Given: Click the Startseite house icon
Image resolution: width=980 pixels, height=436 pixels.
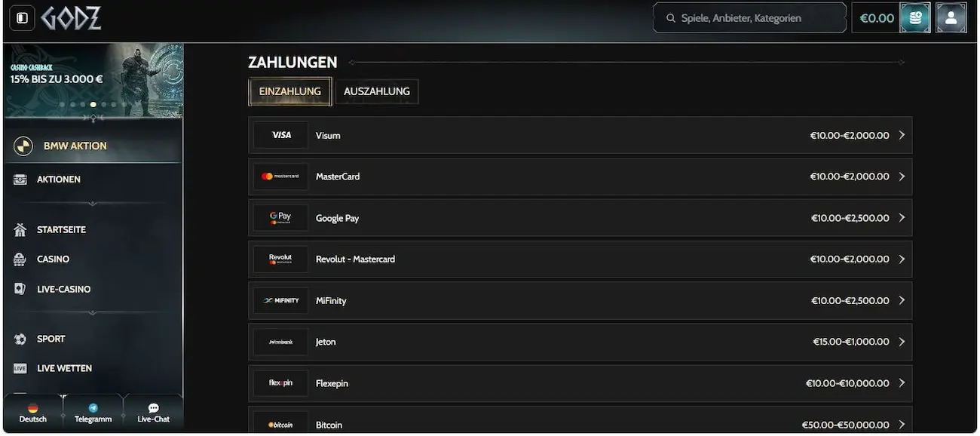Looking at the screenshot, I should click(20, 229).
